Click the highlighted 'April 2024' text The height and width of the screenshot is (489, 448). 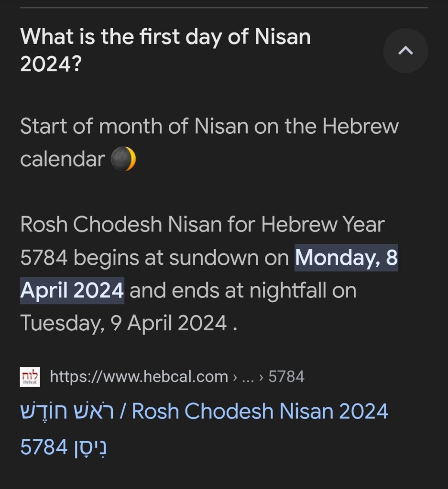(72, 291)
